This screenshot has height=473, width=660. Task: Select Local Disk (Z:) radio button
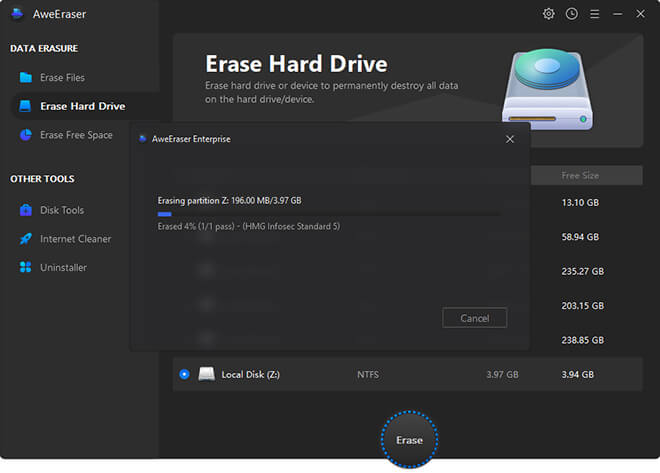click(184, 374)
